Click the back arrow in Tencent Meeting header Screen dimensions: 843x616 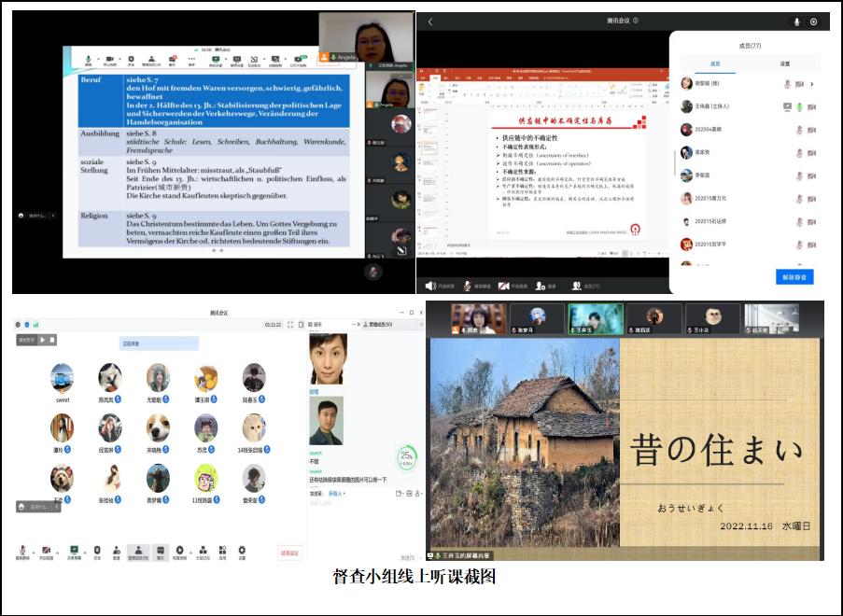(430, 21)
